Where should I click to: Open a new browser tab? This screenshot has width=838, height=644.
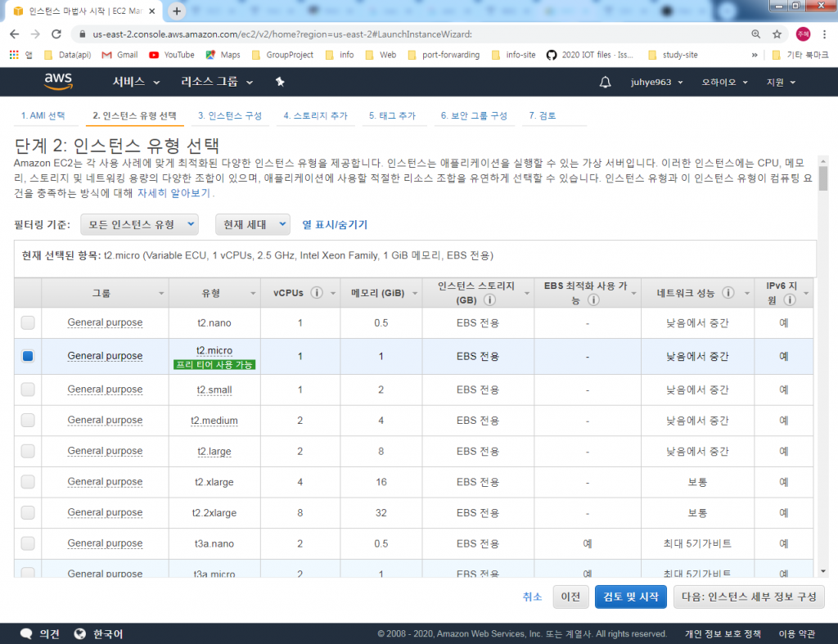(177, 11)
